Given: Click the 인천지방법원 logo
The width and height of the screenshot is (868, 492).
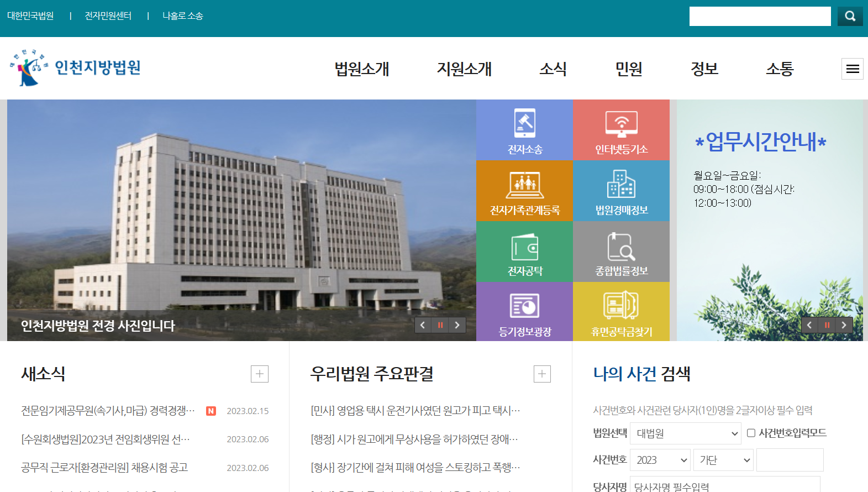Looking at the screenshot, I should tap(75, 67).
